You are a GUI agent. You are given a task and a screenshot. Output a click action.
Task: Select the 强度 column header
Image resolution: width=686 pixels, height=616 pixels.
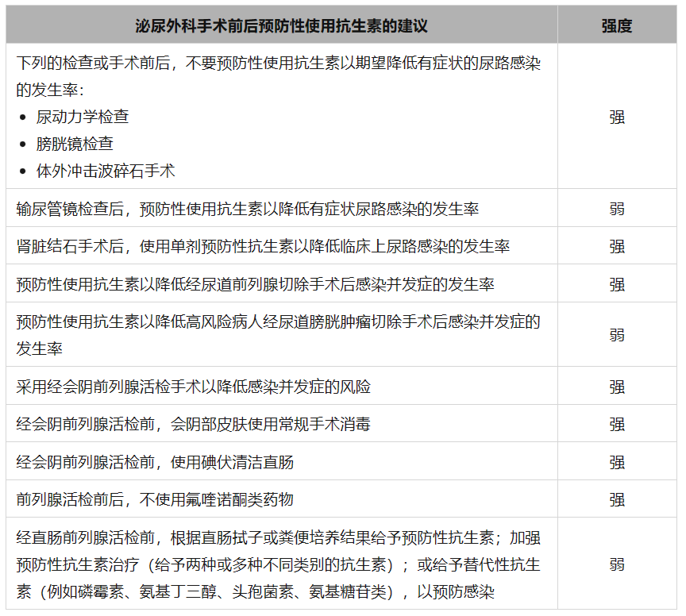pyautogui.click(x=617, y=26)
